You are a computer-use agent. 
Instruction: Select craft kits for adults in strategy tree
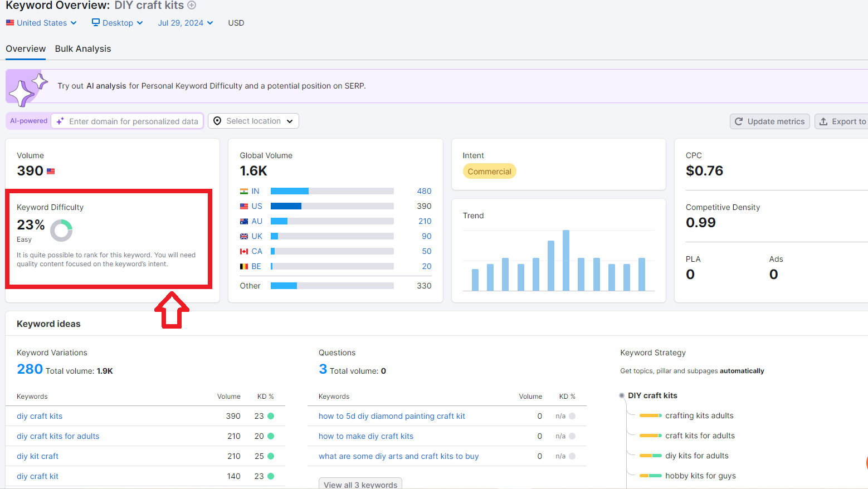pos(700,436)
